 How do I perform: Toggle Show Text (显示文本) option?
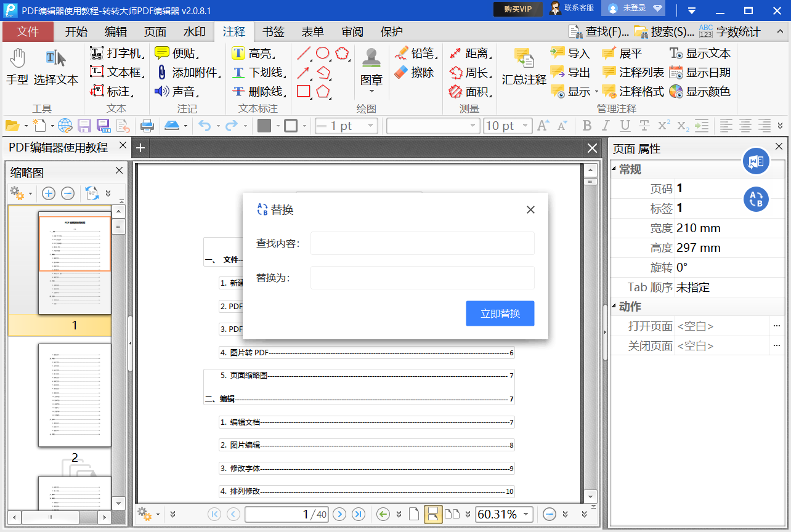coord(700,54)
